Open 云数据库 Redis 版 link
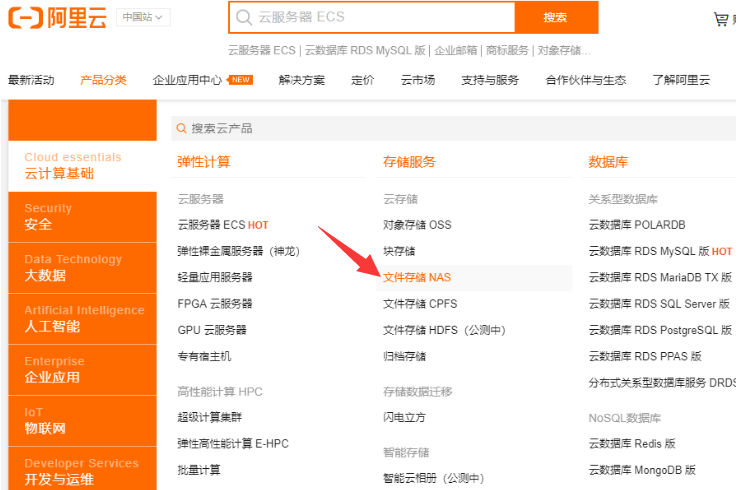 click(632, 444)
